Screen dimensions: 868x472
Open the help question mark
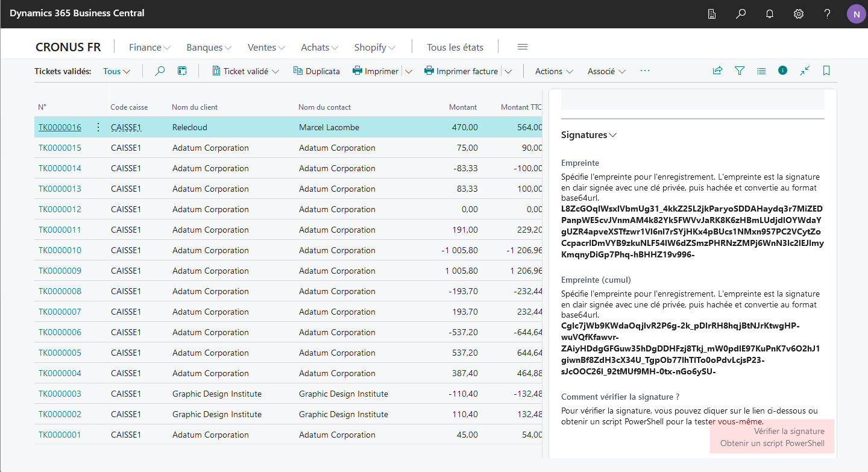(x=828, y=14)
